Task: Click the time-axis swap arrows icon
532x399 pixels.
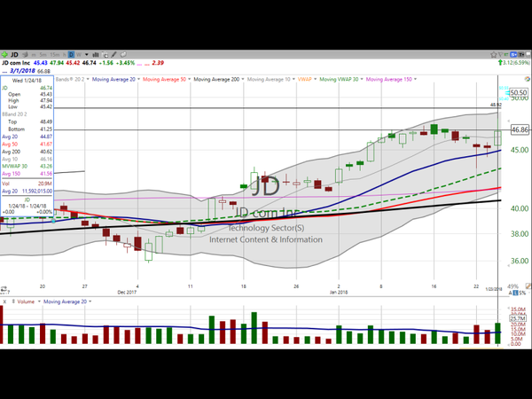Action: coord(4,289)
